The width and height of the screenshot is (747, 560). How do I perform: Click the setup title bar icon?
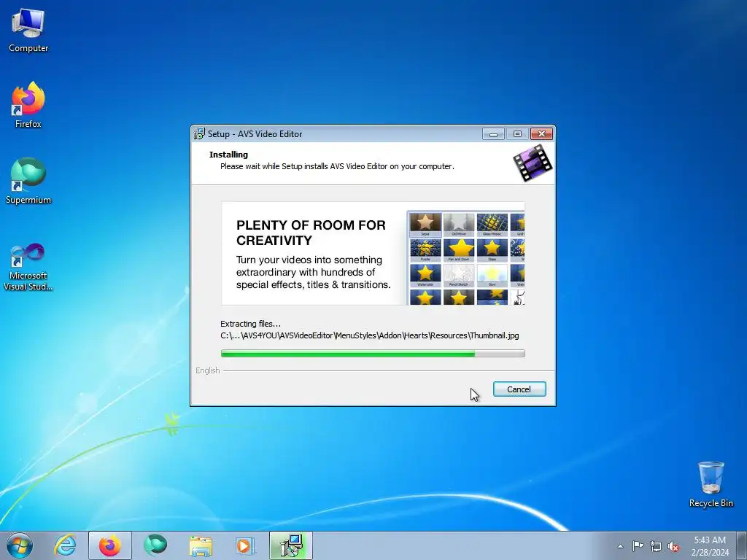click(x=199, y=134)
